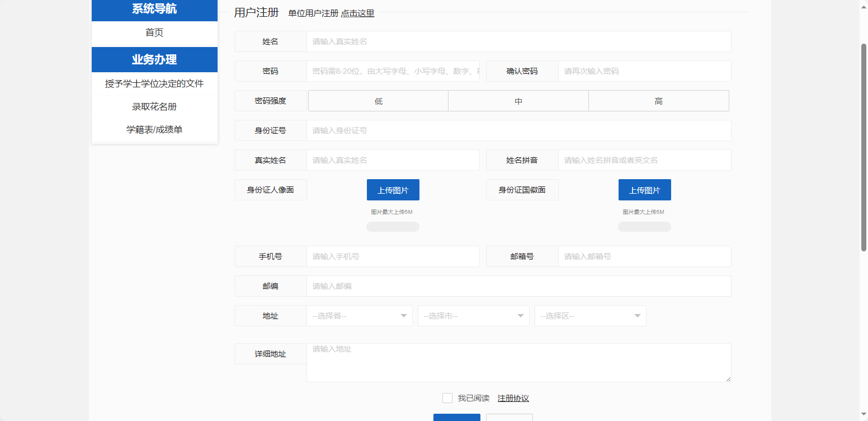Expand the 选择市 city dropdown
Viewport: 868px width, 421px height.
[x=473, y=316]
